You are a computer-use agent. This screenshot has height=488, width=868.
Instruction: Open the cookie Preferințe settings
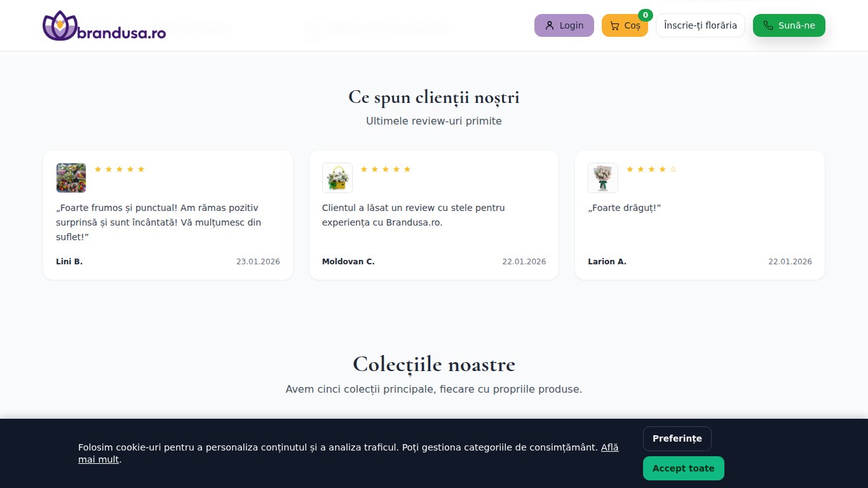[677, 438]
